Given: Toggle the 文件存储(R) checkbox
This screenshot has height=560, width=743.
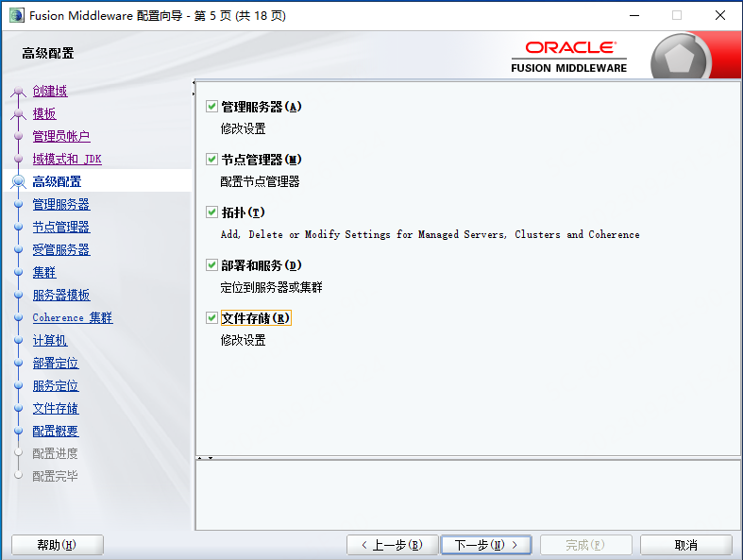Looking at the screenshot, I should (x=211, y=317).
